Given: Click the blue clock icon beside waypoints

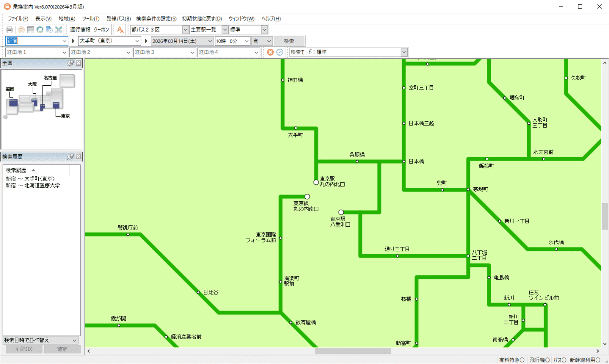Looking at the screenshot, I should pyautogui.click(x=280, y=52).
